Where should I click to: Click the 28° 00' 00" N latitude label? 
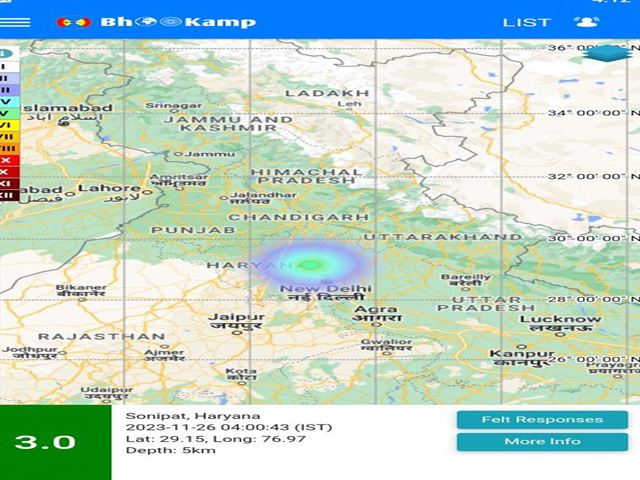pyautogui.click(x=593, y=299)
